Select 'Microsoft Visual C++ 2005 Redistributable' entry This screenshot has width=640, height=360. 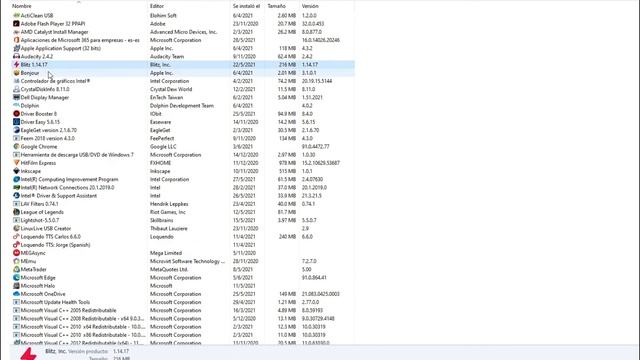pyautogui.click(x=68, y=310)
